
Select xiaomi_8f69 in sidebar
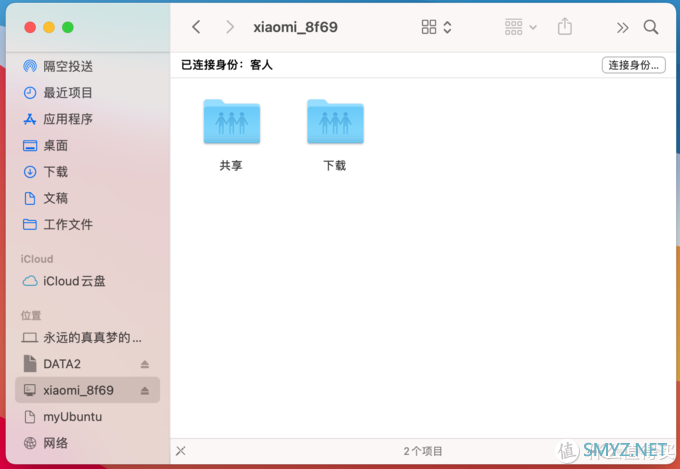click(88, 390)
